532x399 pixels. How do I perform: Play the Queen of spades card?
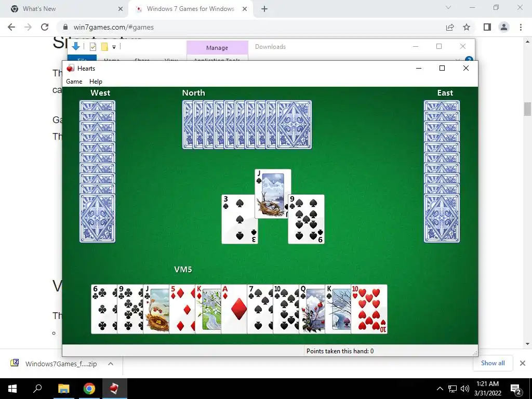[312, 309]
